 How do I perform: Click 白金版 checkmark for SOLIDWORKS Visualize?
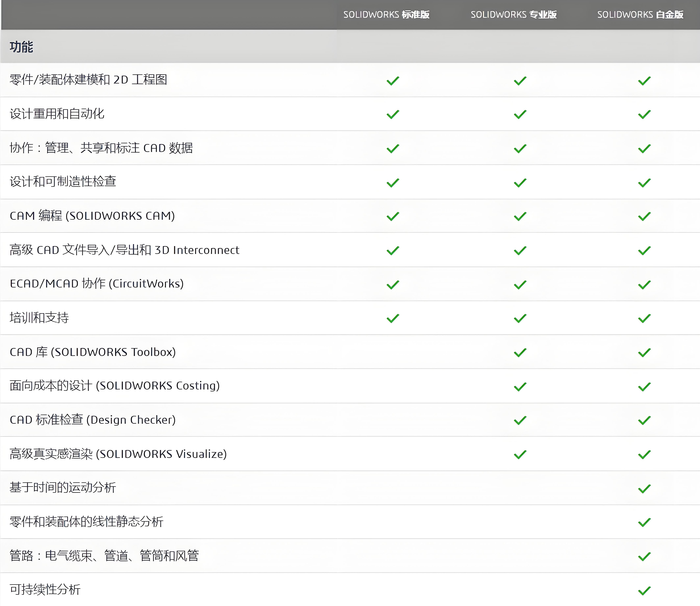(x=645, y=454)
